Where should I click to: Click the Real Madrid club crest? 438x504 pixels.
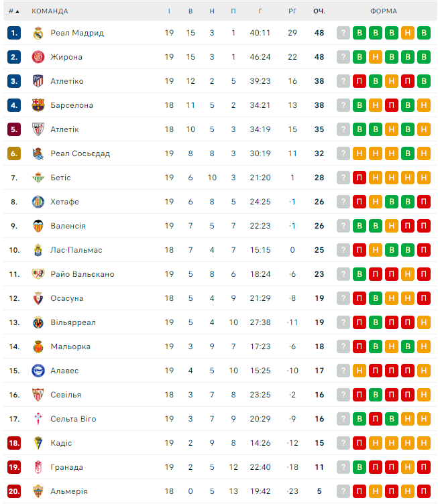tap(38, 33)
